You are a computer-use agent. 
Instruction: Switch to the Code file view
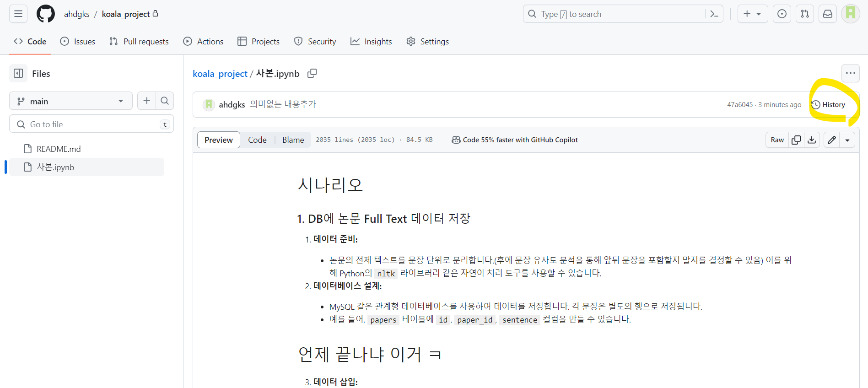[x=257, y=140]
